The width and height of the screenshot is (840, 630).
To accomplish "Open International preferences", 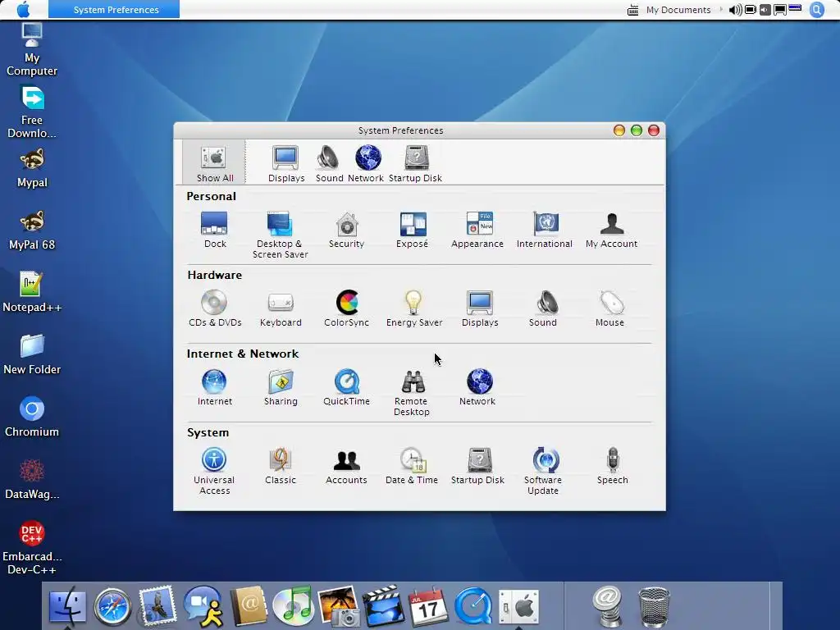I will point(545,230).
